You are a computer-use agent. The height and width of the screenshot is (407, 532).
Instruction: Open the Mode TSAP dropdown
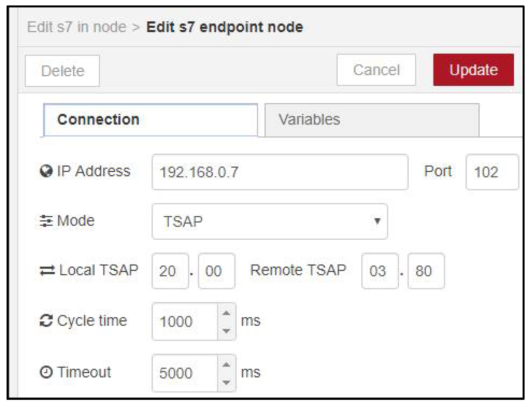pyautogui.click(x=269, y=221)
